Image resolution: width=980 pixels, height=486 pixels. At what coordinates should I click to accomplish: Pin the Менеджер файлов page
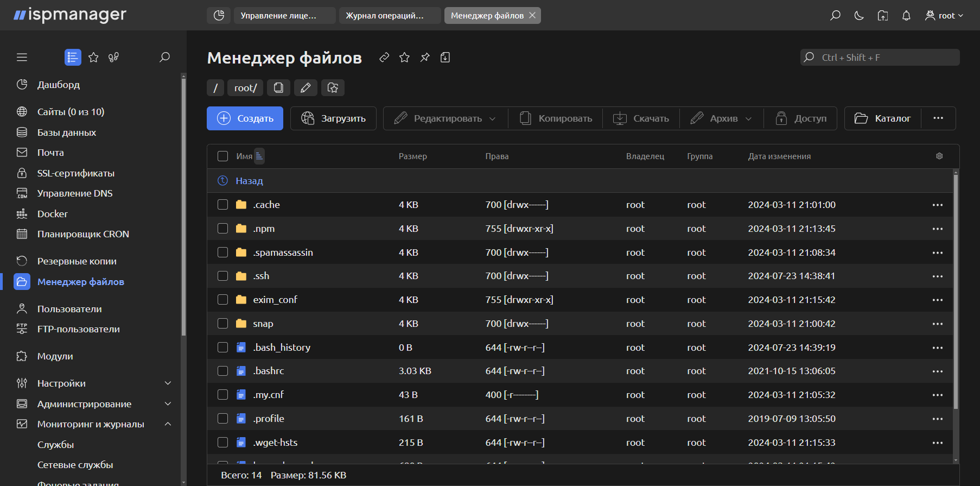click(x=425, y=57)
